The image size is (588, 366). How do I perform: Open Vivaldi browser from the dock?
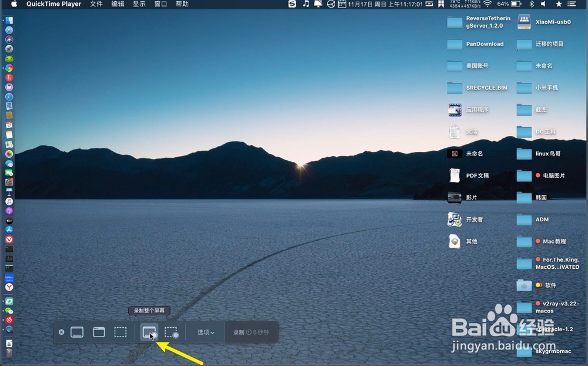point(9,239)
